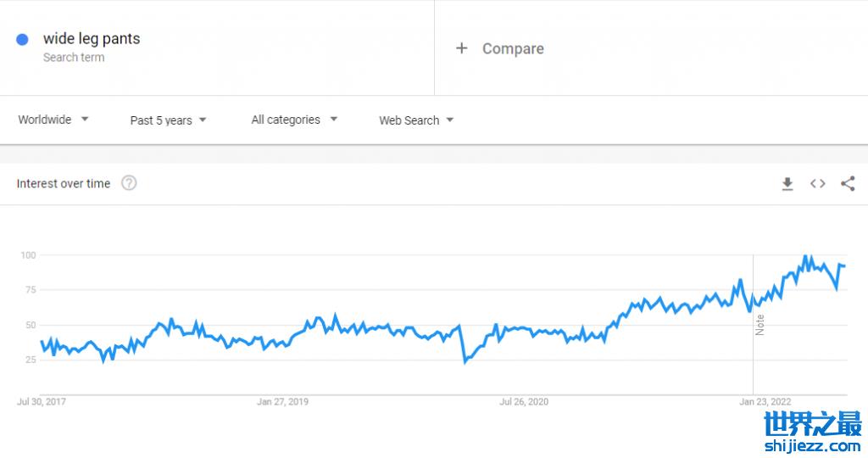The height and width of the screenshot is (458, 868).
Task: Download the interest over time data
Action: [x=787, y=183]
